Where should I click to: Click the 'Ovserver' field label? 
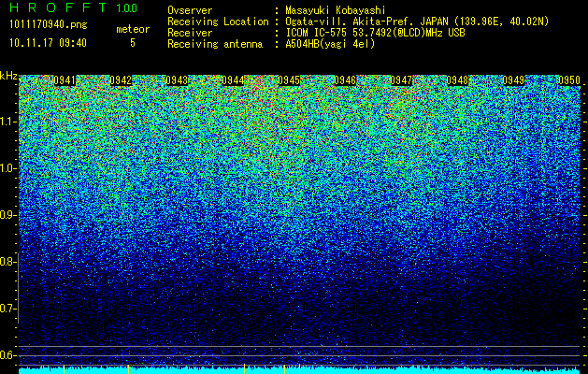tap(190, 10)
